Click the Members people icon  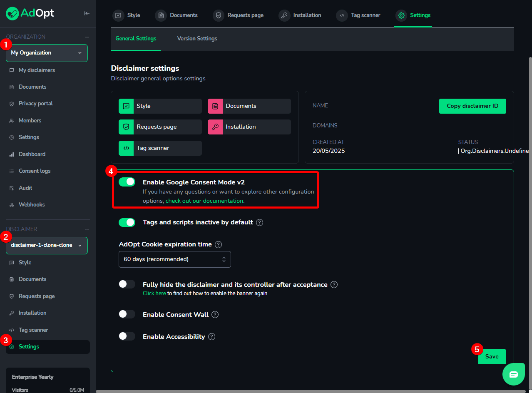(12, 121)
